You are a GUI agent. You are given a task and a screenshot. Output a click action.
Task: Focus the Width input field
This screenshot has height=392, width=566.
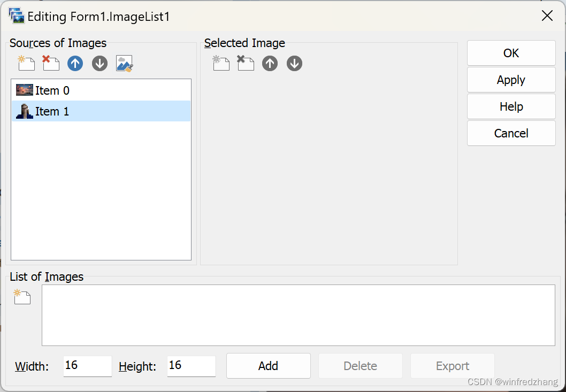click(87, 366)
